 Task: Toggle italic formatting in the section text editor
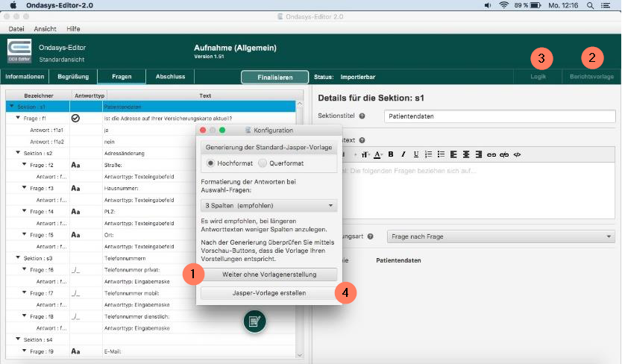(x=403, y=154)
